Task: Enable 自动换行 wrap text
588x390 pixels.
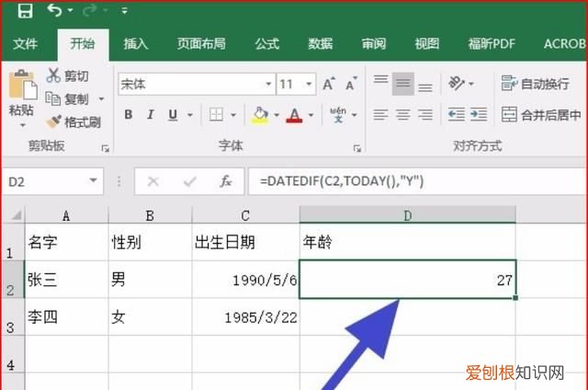Action: pyautogui.click(x=536, y=84)
